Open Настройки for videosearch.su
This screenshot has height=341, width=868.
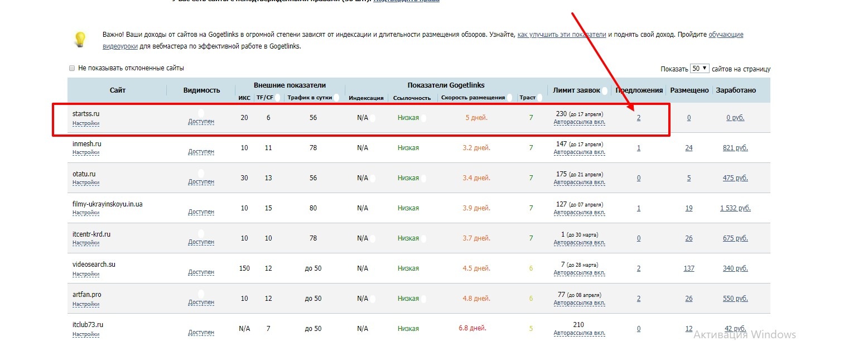point(86,274)
